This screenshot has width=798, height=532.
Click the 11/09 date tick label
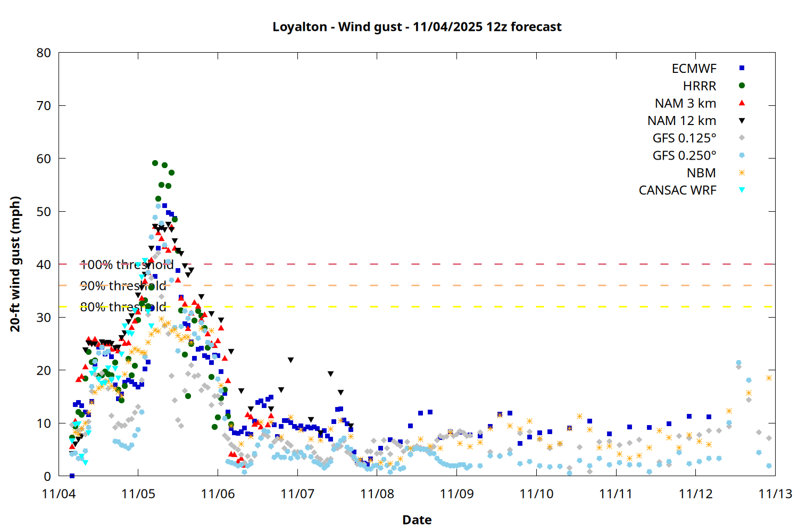[456, 494]
